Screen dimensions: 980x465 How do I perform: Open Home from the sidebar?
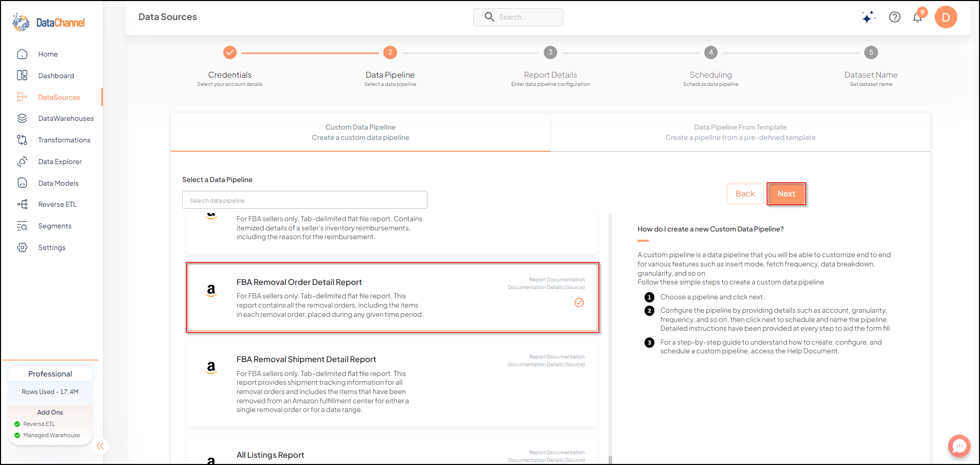tap(48, 54)
